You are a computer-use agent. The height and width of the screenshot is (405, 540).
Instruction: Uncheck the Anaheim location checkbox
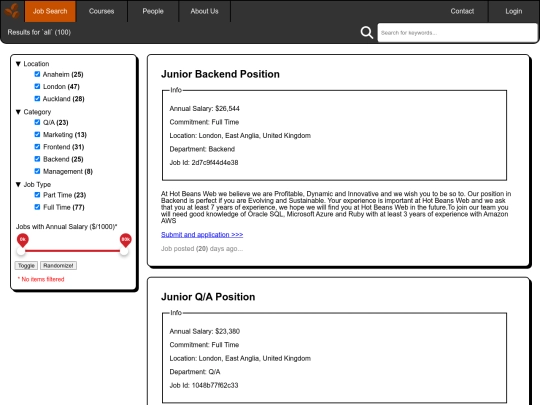(x=37, y=74)
